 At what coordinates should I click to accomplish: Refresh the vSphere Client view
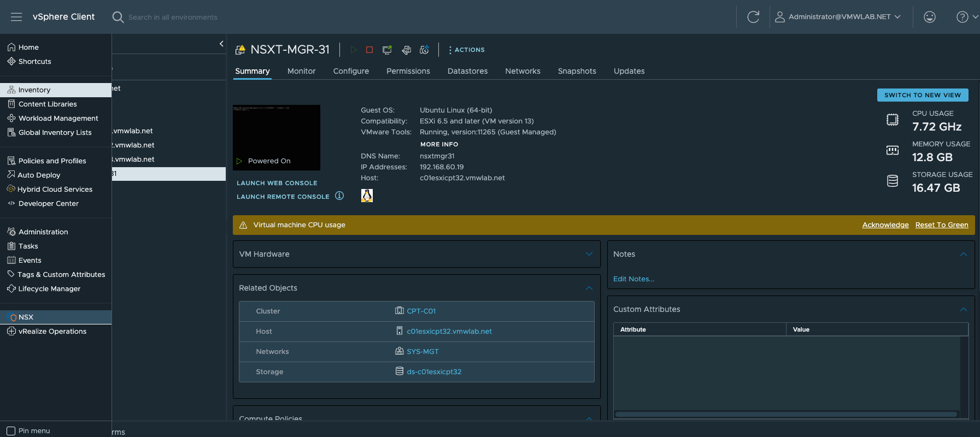click(x=753, y=17)
